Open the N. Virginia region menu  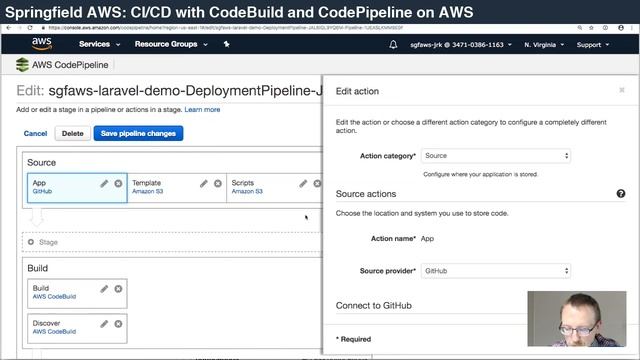(x=544, y=44)
